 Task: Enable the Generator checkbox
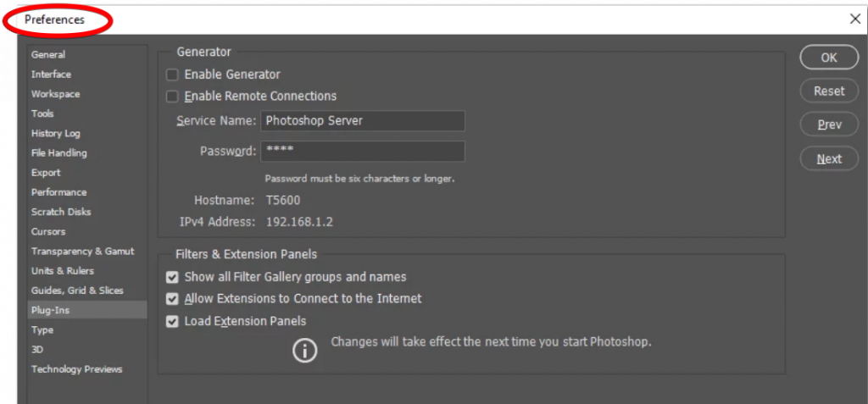[x=172, y=75]
